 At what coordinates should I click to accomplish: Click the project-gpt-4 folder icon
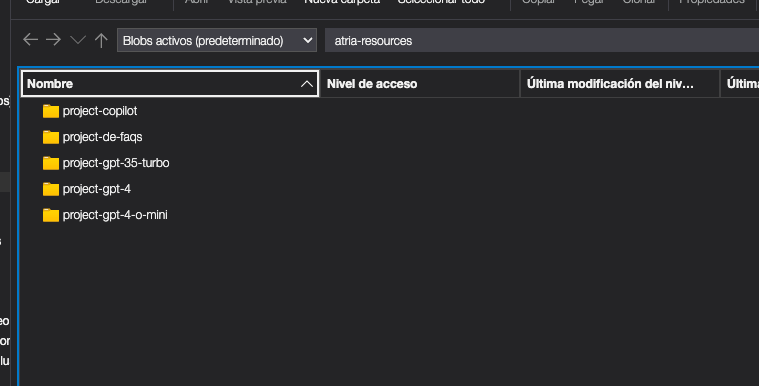pyautogui.click(x=51, y=189)
